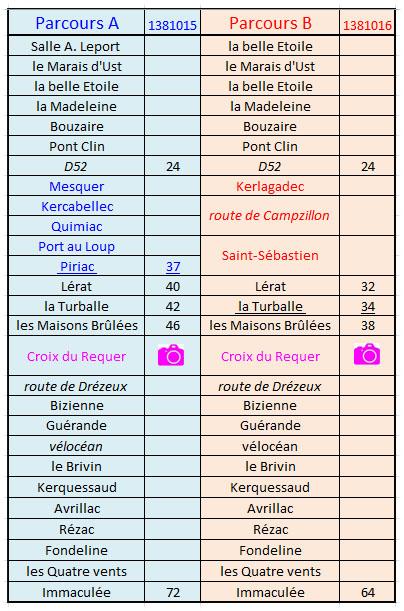Select the Salle A. Leport cell
Viewport: 404px width, 611px height.
[x=76, y=46]
